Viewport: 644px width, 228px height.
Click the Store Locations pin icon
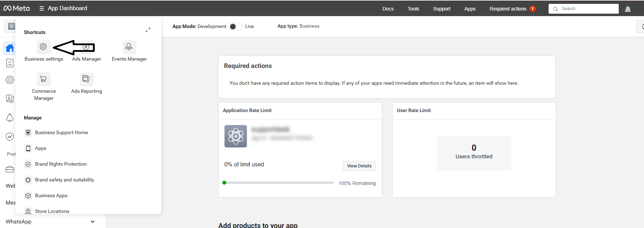click(x=28, y=211)
